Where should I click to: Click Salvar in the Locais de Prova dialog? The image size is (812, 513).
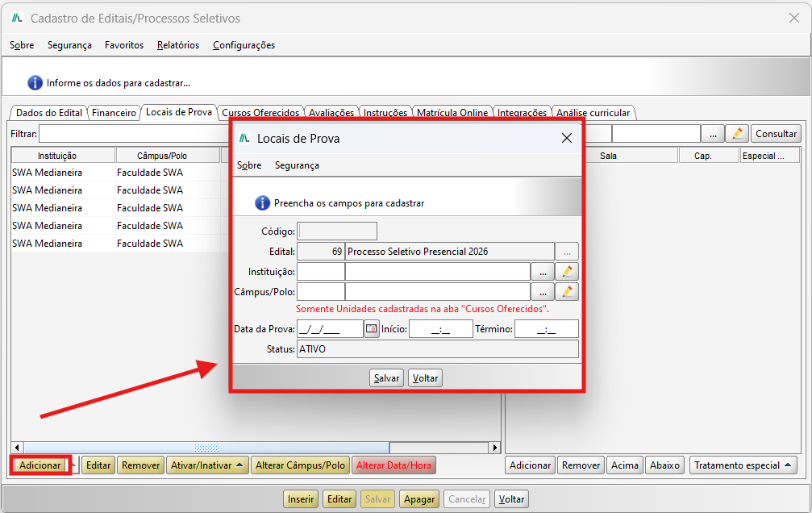[387, 378]
